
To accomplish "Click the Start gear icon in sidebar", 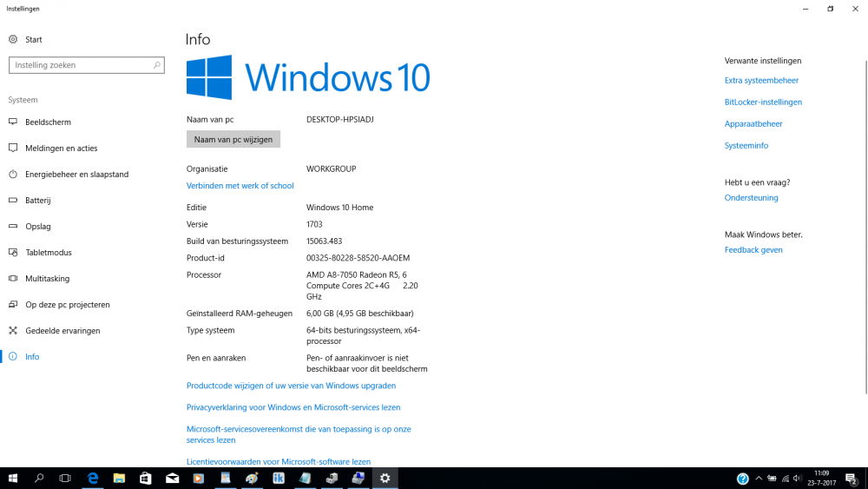I will 13,39.
